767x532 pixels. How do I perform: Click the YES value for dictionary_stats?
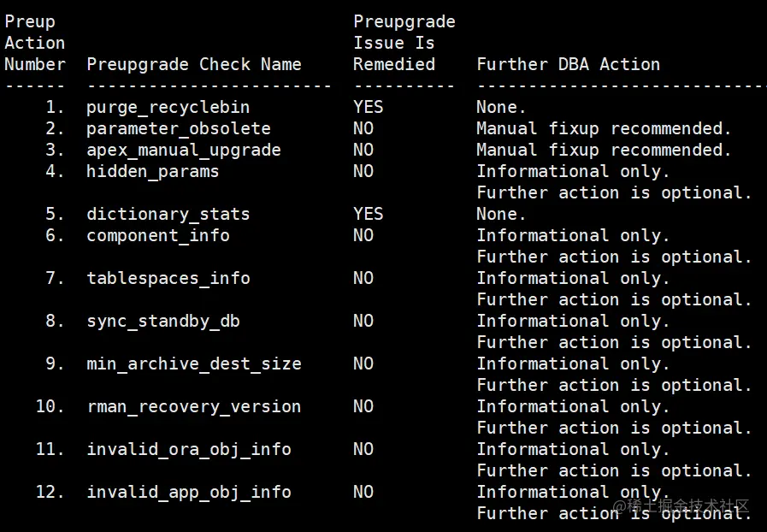[x=369, y=214]
